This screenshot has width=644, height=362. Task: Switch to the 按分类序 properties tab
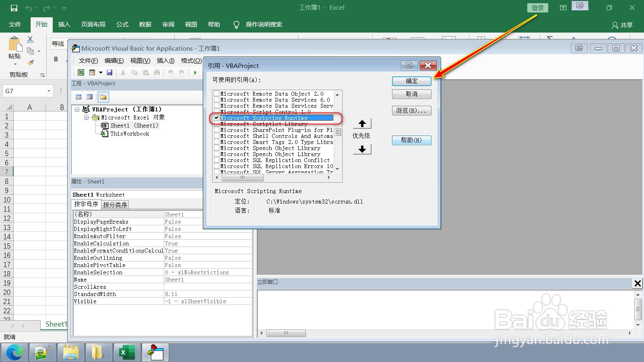(115, 205)
